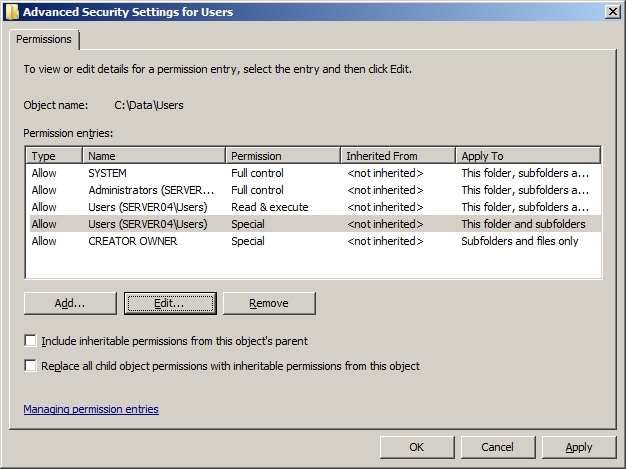
Task: Click the folder icon in title bar
Action: tap(11, 11)
